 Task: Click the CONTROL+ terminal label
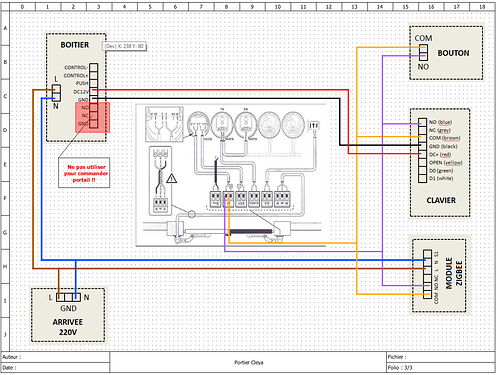(76, 76)
